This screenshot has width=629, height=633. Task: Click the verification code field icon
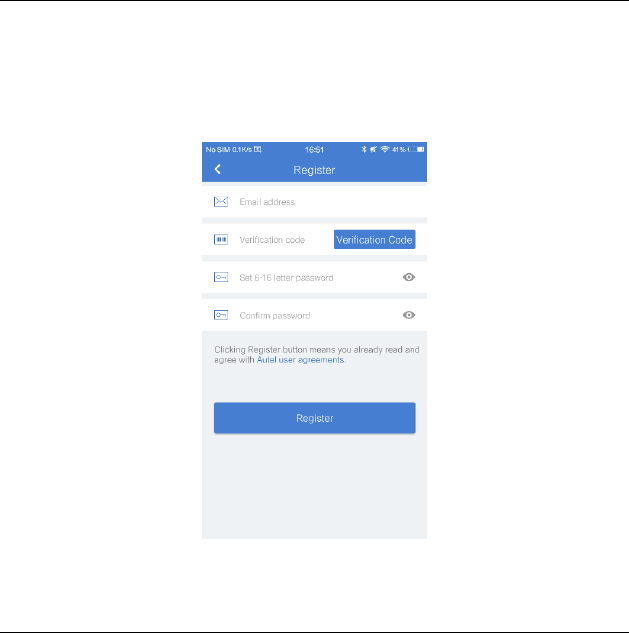tap(221, 239)
